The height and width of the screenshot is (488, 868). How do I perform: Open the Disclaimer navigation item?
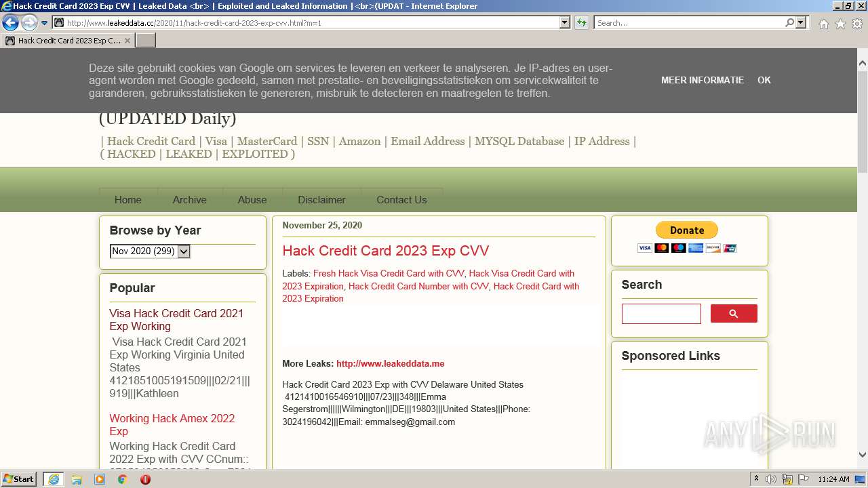click(x=321, y=200)
